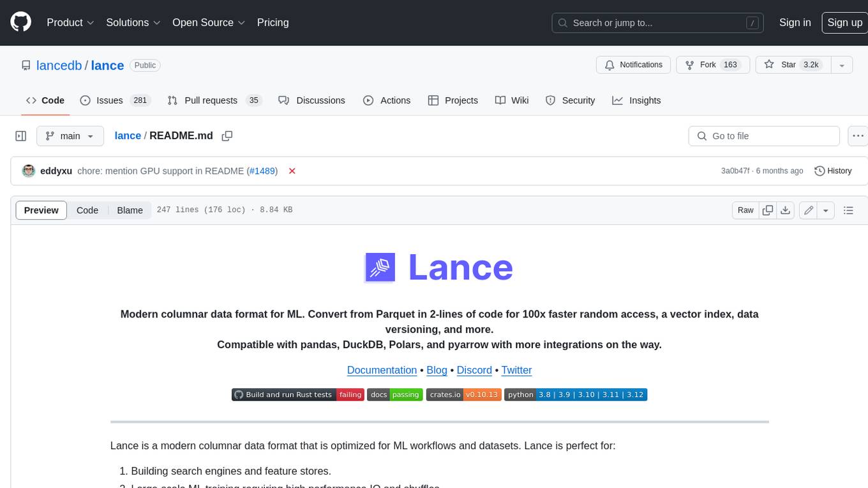Open commit 3a0b47f

[x=736, y=171]
